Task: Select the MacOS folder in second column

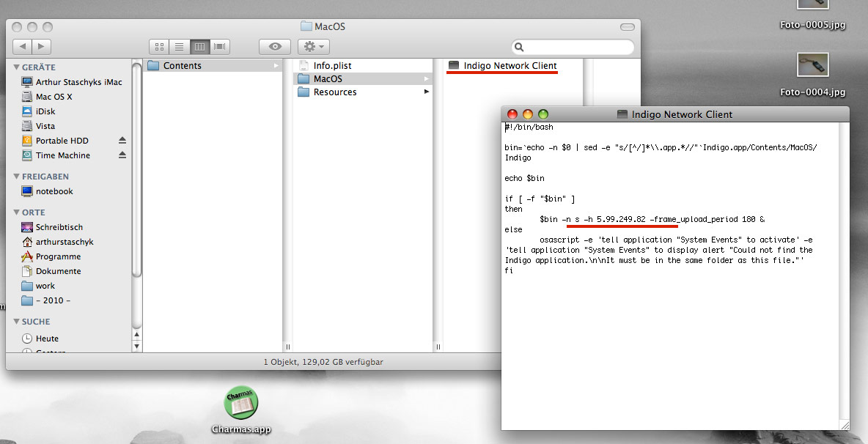Action: [x=363, y=79]
